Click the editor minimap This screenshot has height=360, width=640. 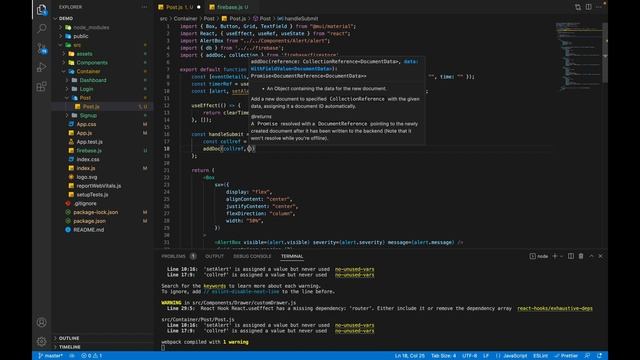(579, 57)
